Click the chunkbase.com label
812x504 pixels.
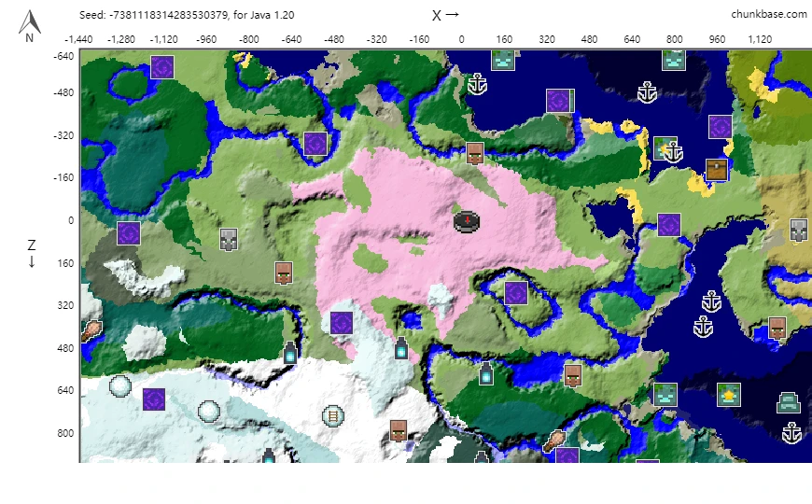768,15
